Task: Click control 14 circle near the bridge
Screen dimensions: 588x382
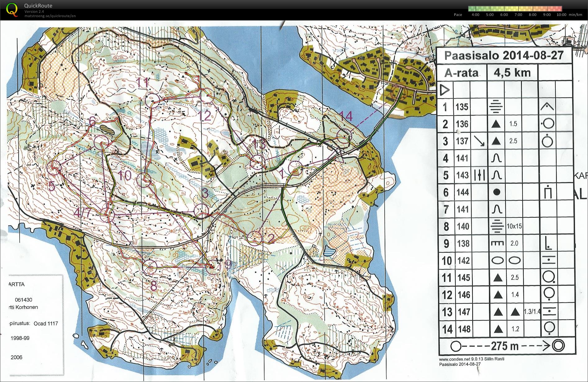Action: click(x=344, y=137)
